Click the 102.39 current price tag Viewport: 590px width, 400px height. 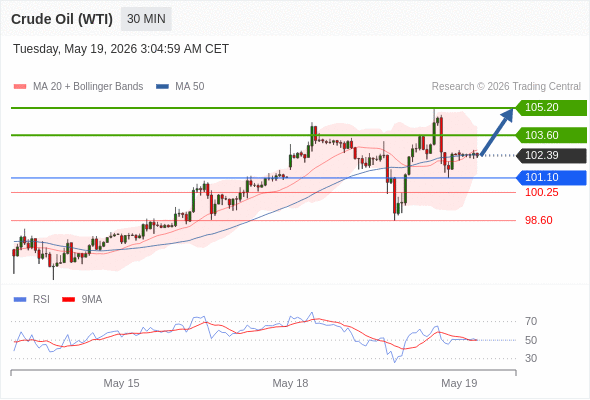551,155
